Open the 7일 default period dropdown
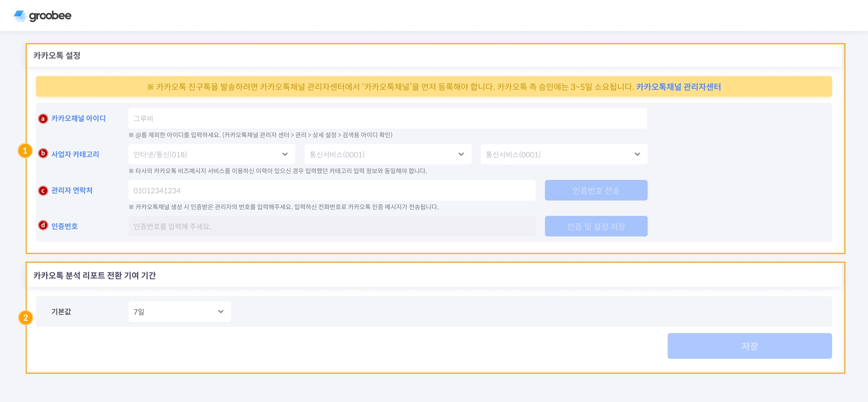Screen dimensions: 868x402 pyautogui.click(x=179, y=311)
